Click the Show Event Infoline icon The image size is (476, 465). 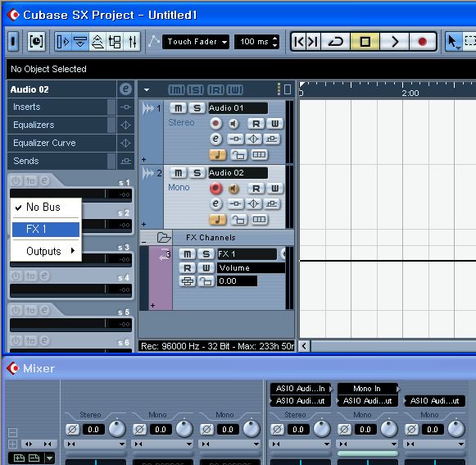(x=80, y=41)
